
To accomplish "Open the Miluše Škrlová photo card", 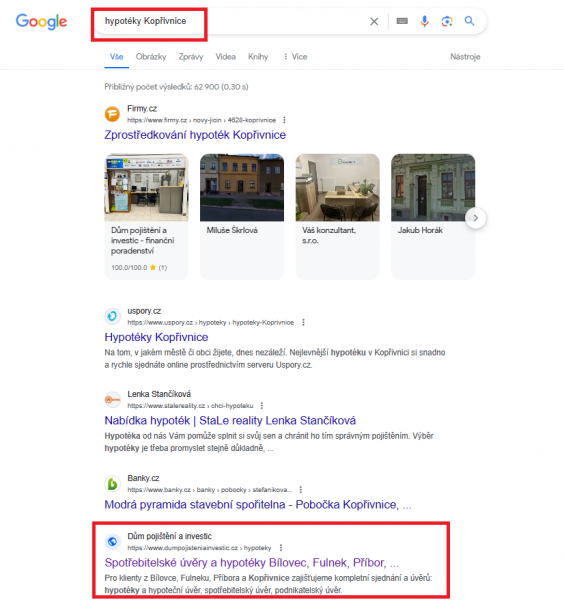I will 242,217.
